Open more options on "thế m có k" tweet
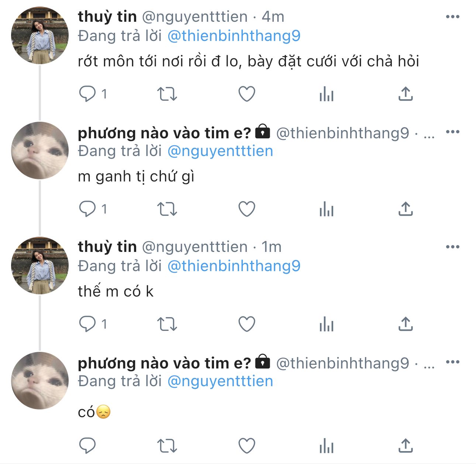476x464 pixels. [452, 247]
